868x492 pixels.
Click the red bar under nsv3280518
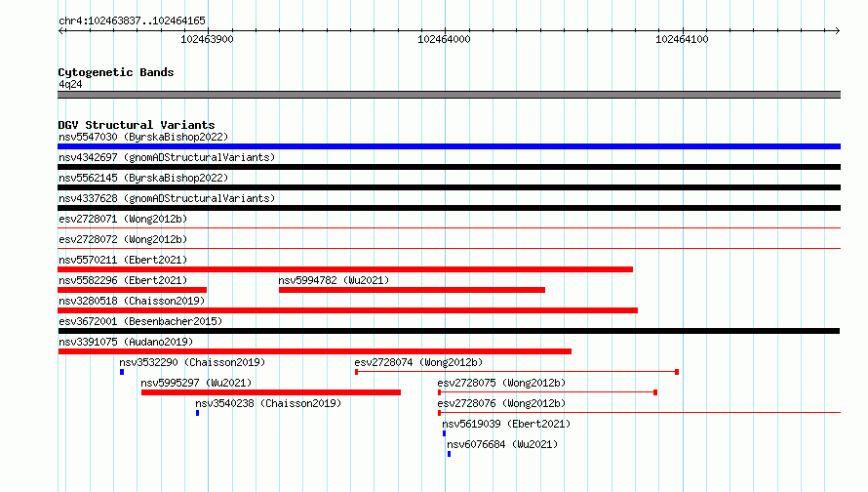[x=347, y=310]
